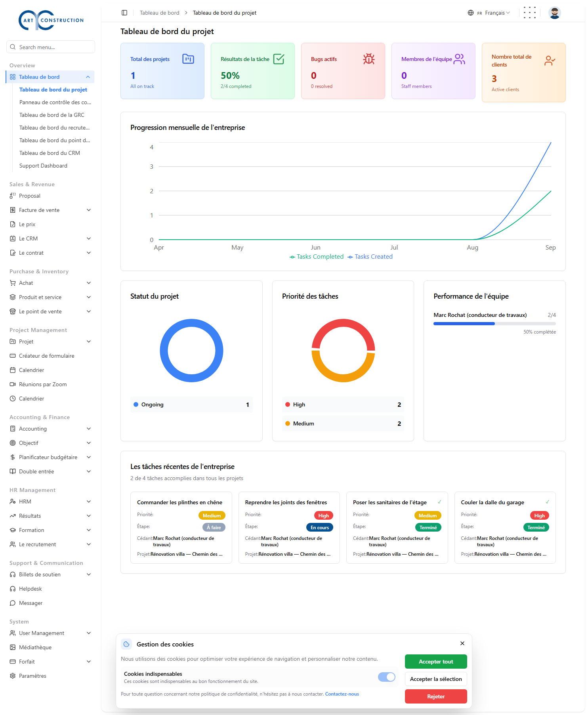Click the Le prix sidebar icon

[13, 224]
